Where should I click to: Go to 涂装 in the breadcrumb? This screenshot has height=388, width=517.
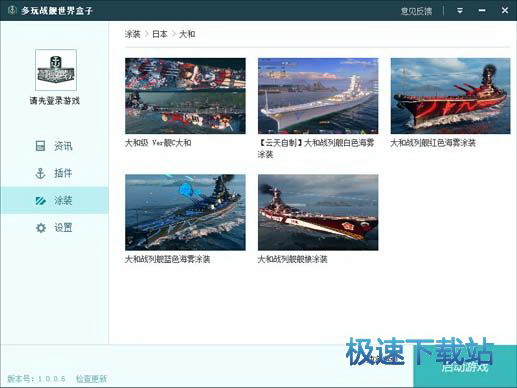pyautogui.click(x=133, y=34)
